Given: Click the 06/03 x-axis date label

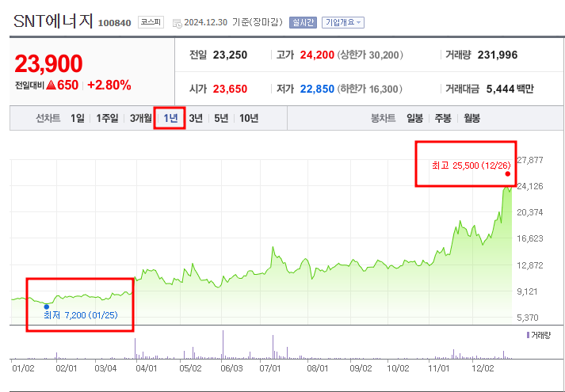Looking at the screenshot, I should coord(231,368).
